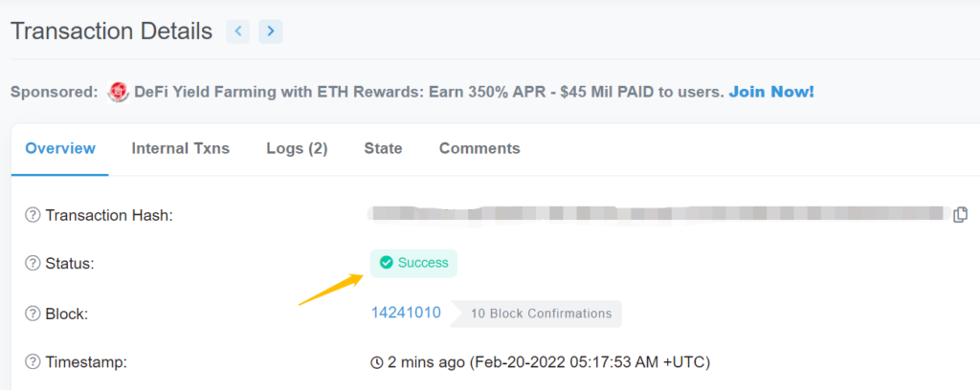Click the sponsored DeFi Yield Farming ad text

(429, 93)
